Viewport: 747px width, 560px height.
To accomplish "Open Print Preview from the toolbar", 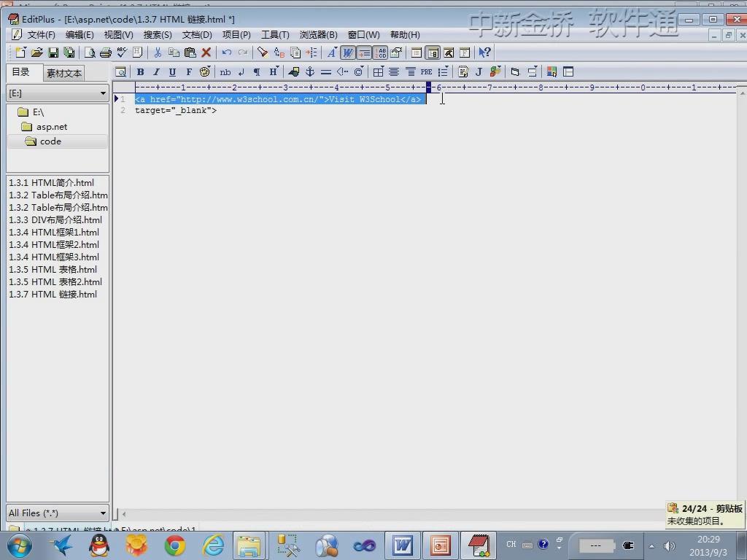I will click(x=90, y=52).
